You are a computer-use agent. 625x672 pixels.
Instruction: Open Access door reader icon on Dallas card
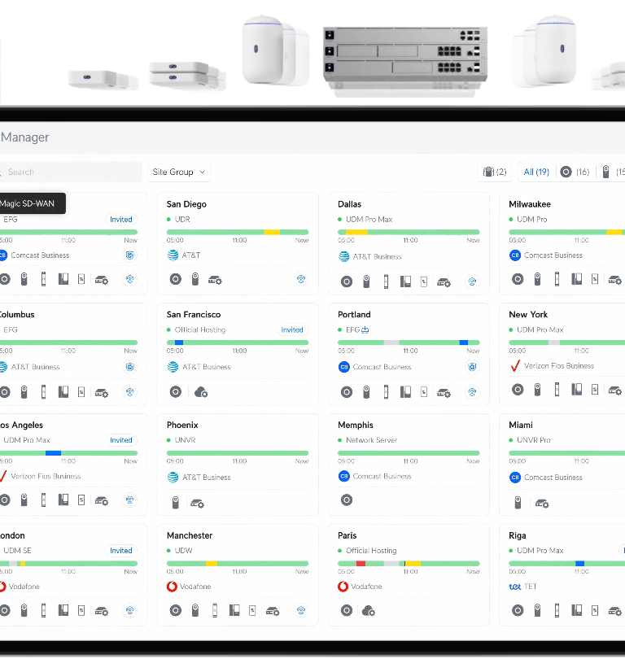point(386,281)
